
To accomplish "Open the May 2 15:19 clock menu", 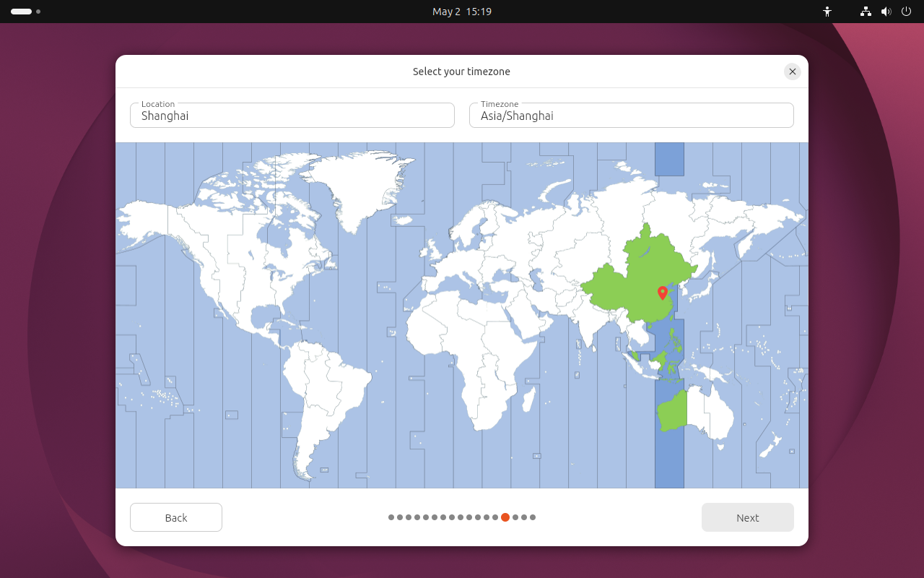I will coord(462,12).
